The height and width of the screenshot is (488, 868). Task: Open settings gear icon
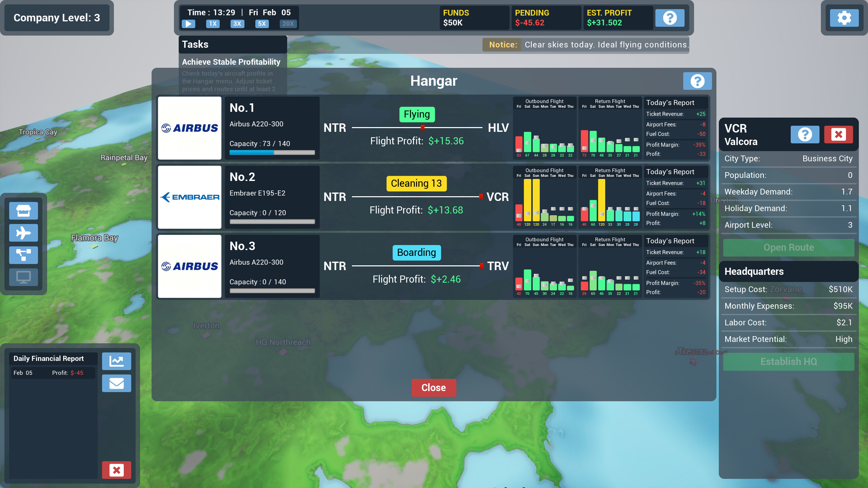coord(844,18)
